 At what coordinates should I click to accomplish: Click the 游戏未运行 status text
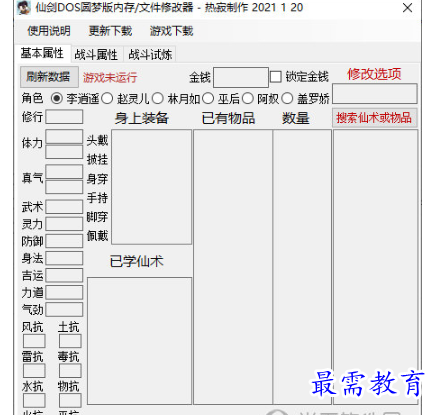110,78
